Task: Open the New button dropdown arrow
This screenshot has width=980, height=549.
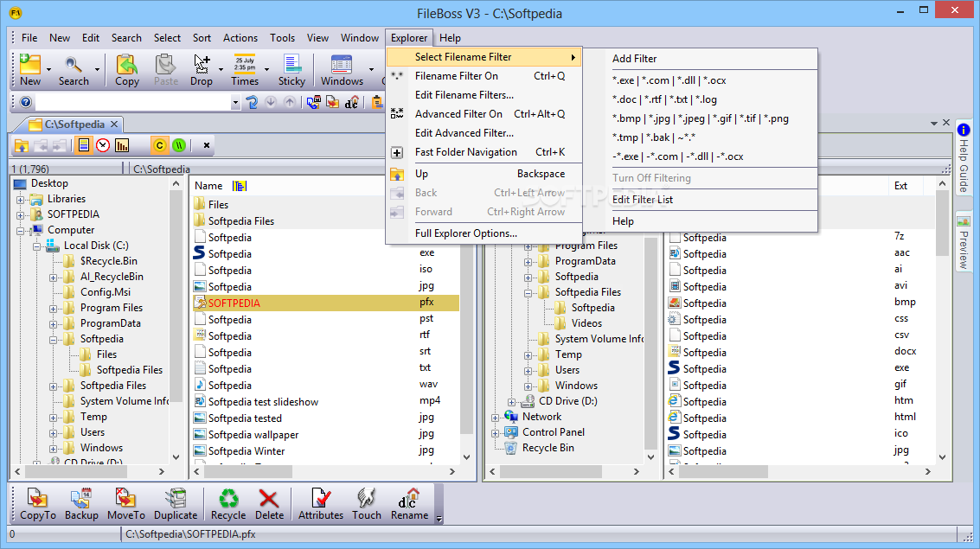Action: [x=48, y=69]
